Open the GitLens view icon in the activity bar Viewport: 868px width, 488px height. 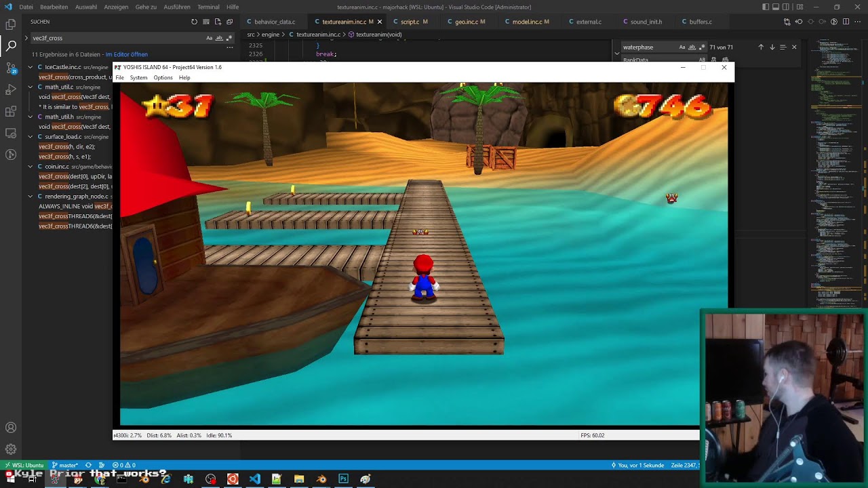tap(11, 155)
